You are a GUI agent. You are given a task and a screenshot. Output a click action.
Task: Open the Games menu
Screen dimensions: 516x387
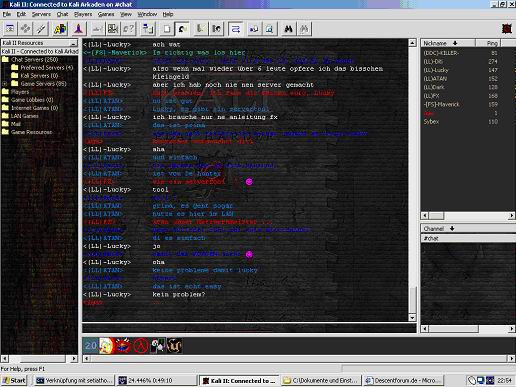pyautogui.click(x=106, y=14)
